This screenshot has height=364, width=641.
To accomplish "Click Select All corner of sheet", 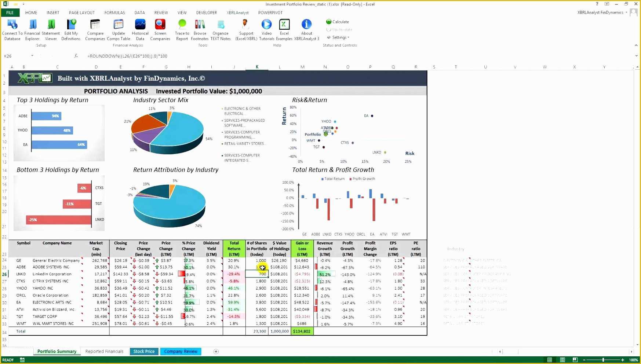I will click(4, 67).
